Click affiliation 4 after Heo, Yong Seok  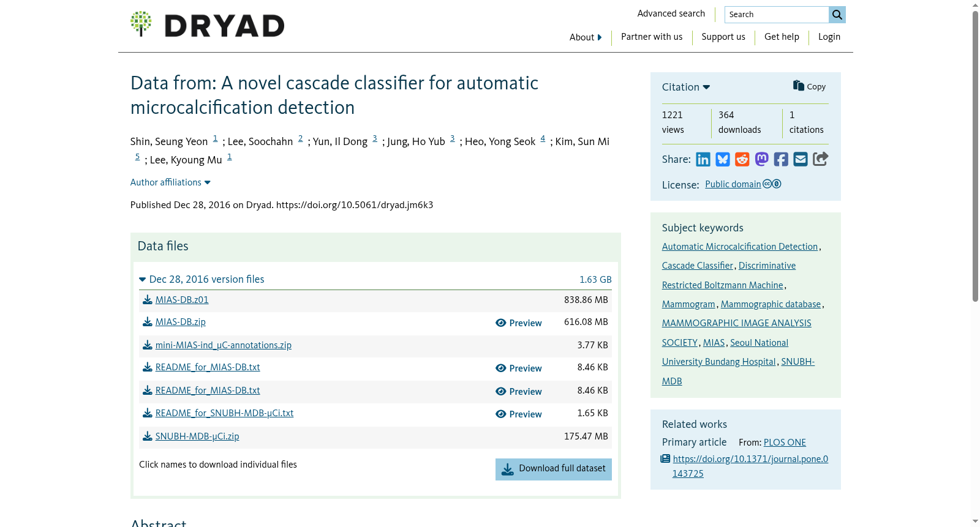click(543, 139)
